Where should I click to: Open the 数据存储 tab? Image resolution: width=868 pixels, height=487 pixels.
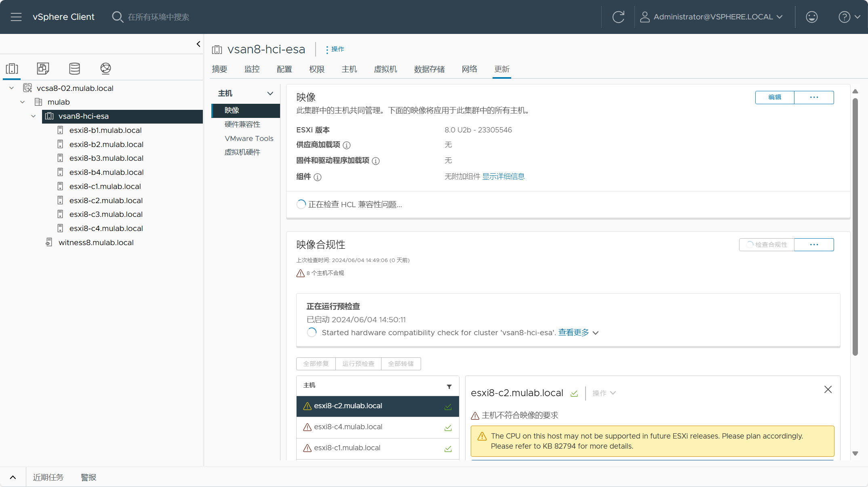coord(429,69)
